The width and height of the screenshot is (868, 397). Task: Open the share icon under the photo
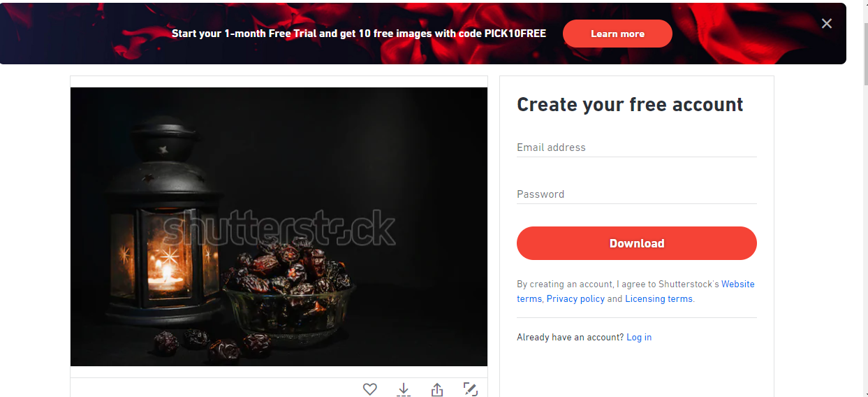tap(437, 389)
